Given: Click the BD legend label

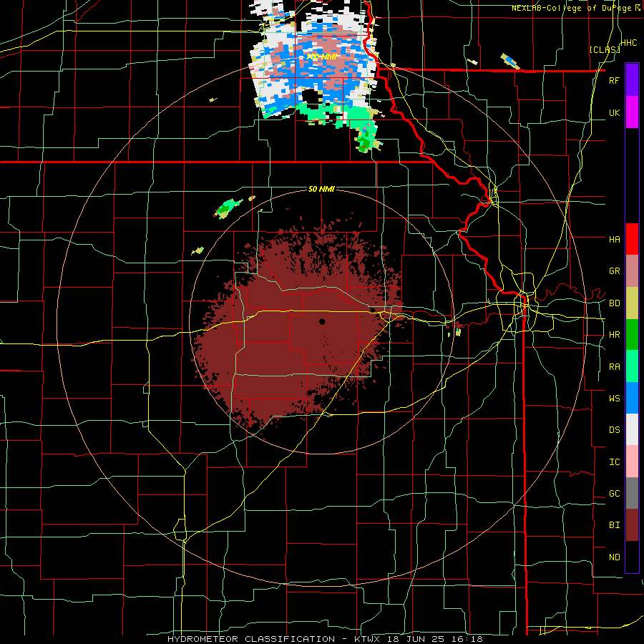Looking at the screenshot, I should click(614, 303).
